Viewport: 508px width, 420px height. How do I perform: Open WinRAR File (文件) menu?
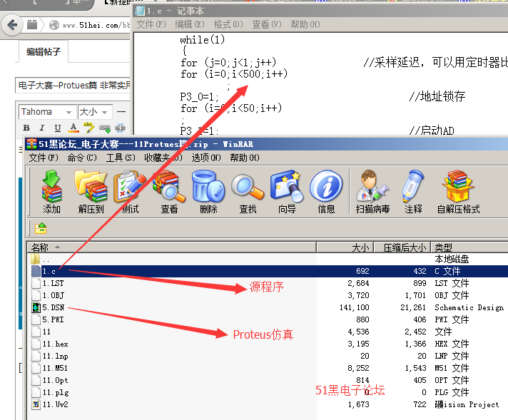(44, 158)
